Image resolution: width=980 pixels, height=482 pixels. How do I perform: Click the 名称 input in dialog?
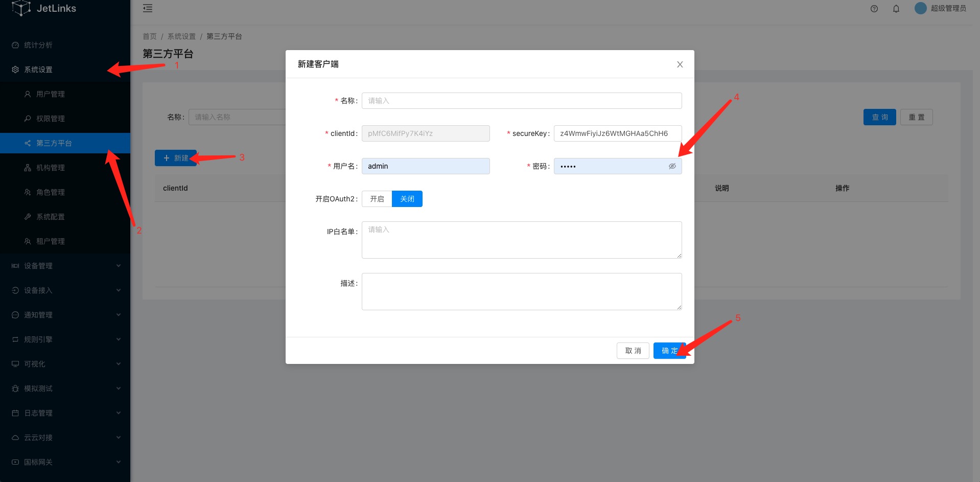[521, 101]
